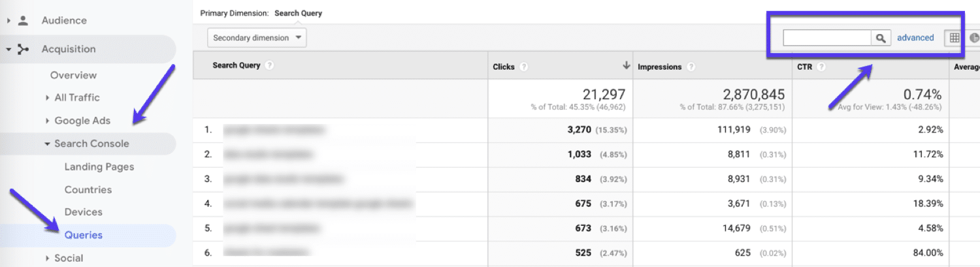This screenshot has width=980, height=267.
Task: Toggle sort arrow in Clicks column
Action: (627, 65)
